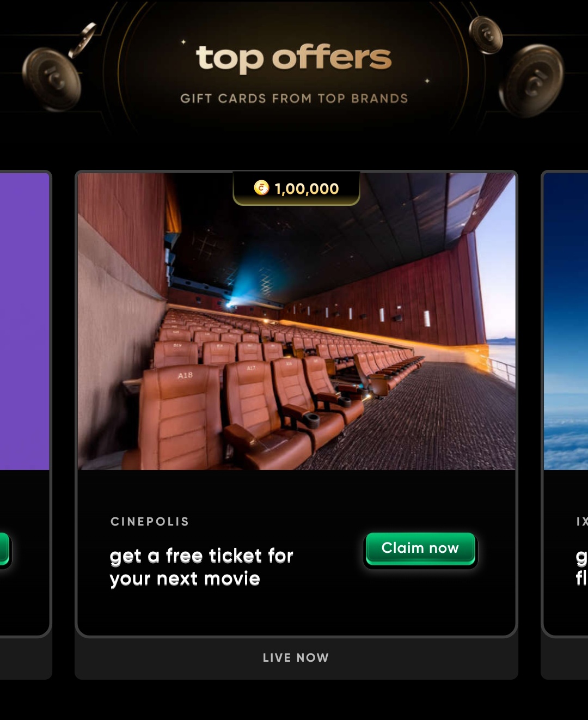Open the Cinepolis theater seats image
The height and width of the screenshot is (720, 588).
tap(296, 321)
